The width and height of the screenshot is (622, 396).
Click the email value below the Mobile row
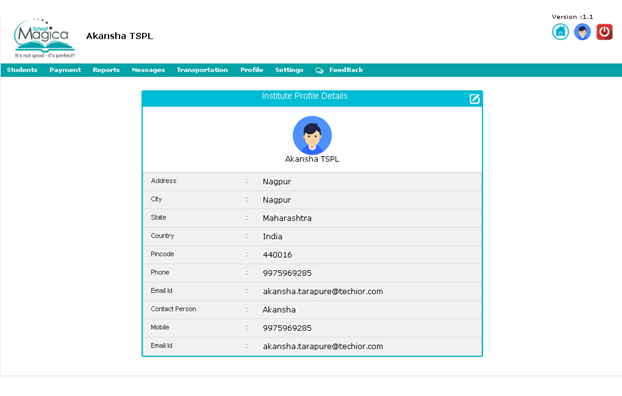click(x=323, y=346)
